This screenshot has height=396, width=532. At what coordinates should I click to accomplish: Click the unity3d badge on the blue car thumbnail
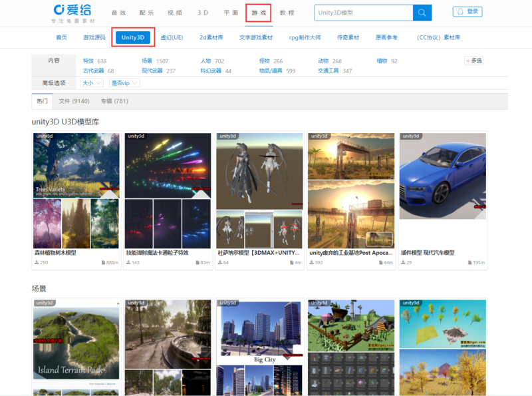coord(410,136)
